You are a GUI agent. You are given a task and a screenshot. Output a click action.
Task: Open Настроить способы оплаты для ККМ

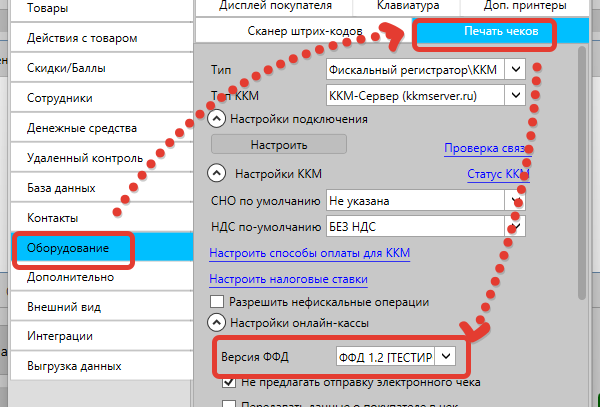[x=309, y=252]
